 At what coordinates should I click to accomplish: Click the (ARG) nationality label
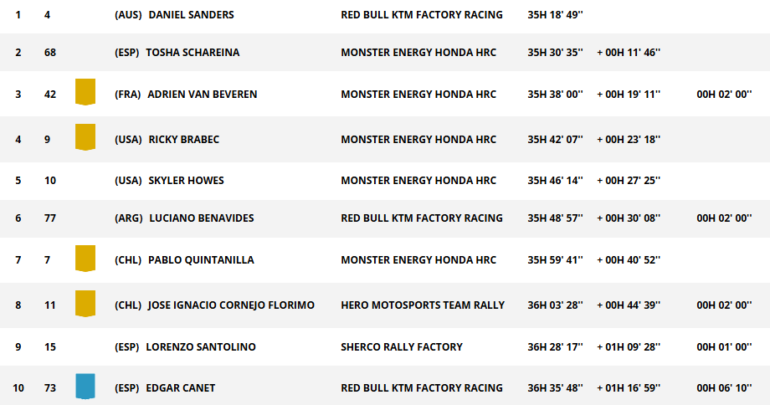coord(129,218)
